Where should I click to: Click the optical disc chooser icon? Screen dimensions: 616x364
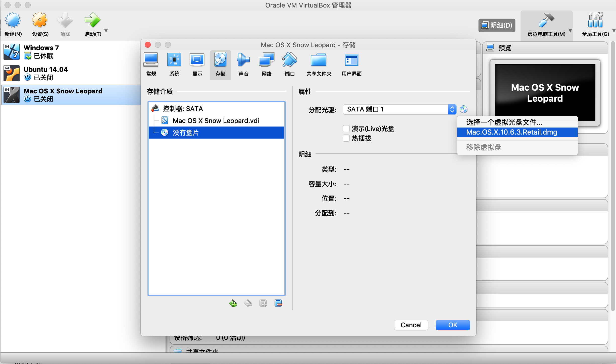click(464, 109)
